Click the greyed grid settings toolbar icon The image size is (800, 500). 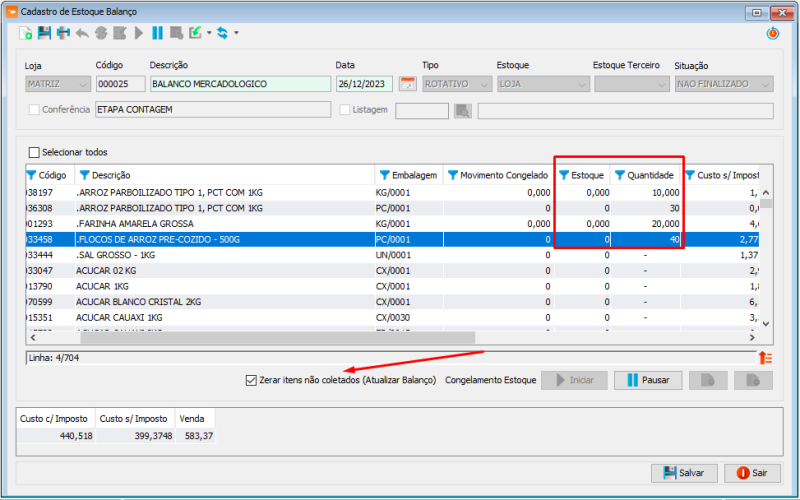coord(177,33)
